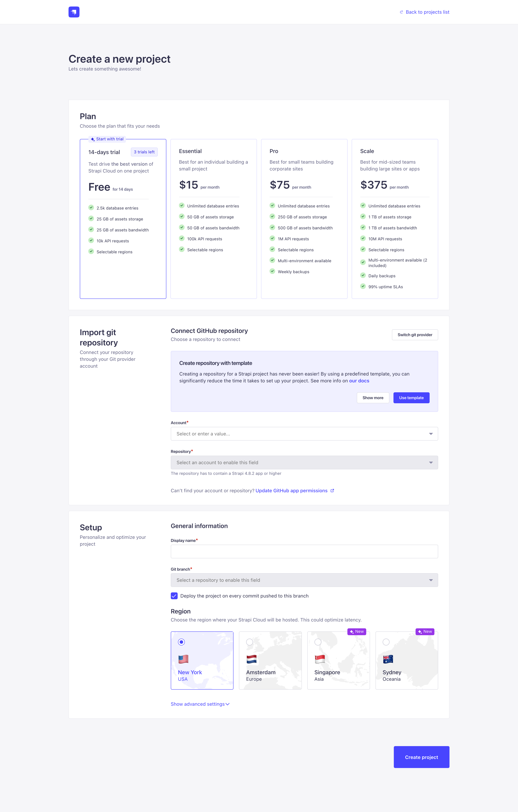518x812 pixels.
Task: Expand Show advanced settings
Action: pyautogui.click(x=200, y=704)
